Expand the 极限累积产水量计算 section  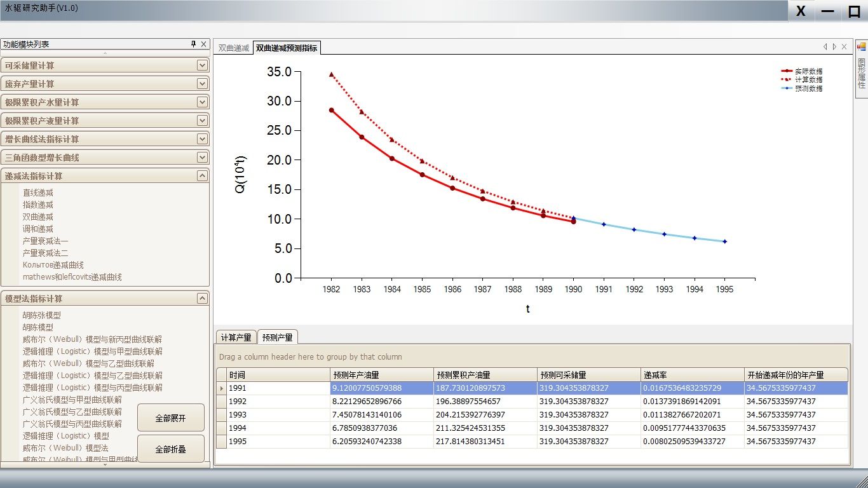tap(202, 102)
